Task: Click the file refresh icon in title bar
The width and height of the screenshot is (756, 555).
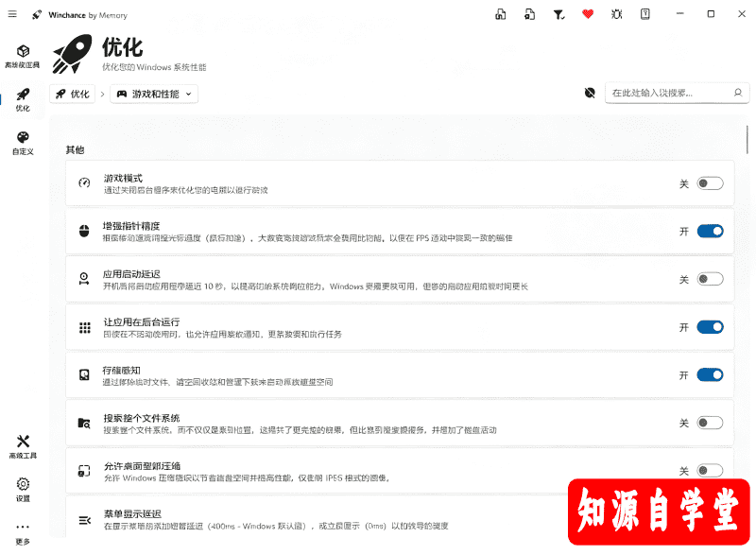Action: click(529, 14)
